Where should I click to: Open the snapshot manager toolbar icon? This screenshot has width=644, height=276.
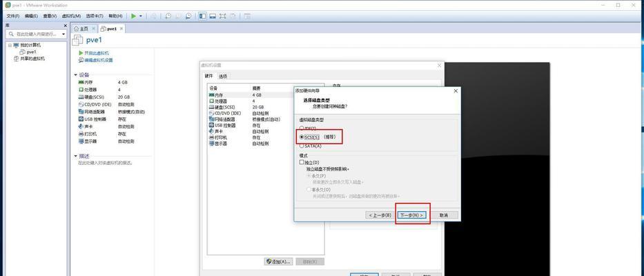(x=188, y=16)
